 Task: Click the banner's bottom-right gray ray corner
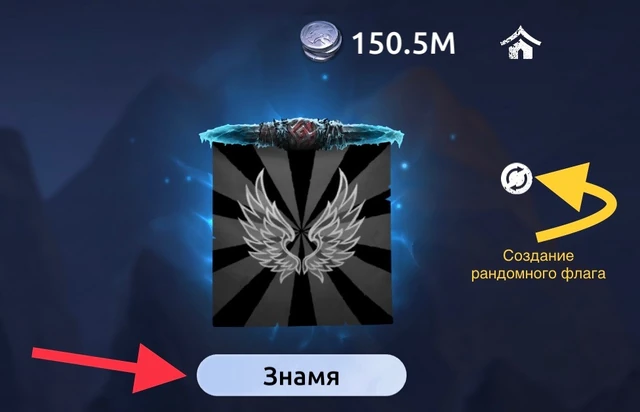point(380,314)
